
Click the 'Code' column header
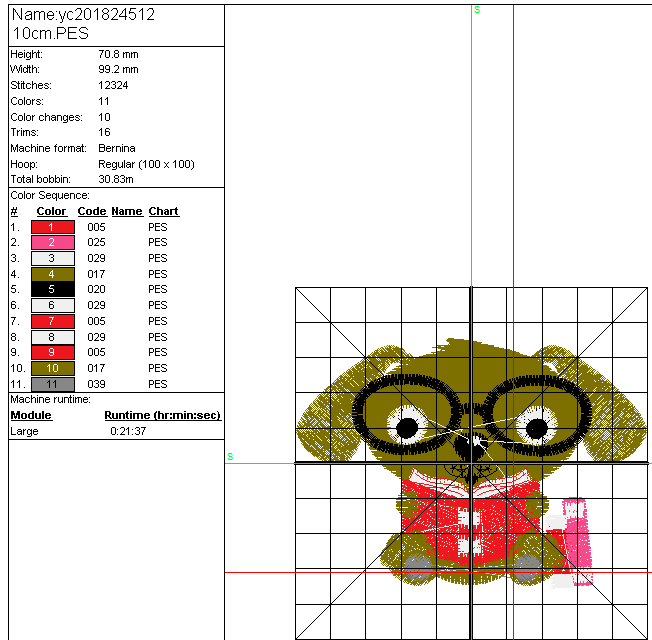[92, 211]
